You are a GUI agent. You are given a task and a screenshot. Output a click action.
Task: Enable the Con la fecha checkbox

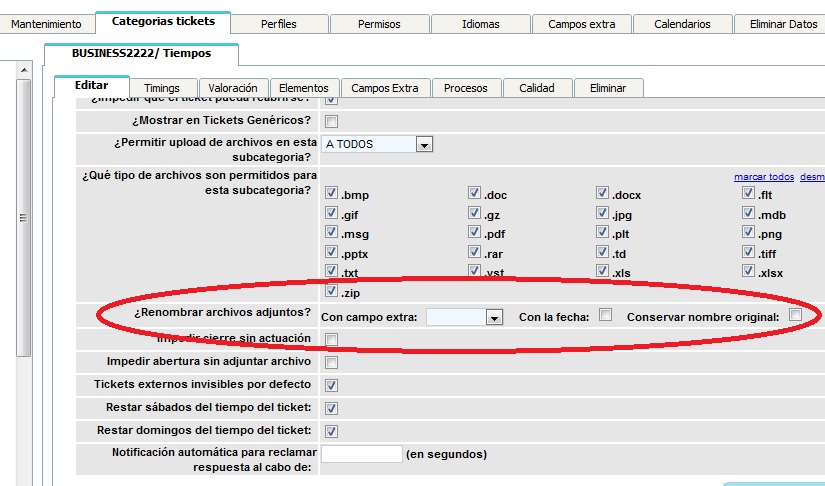[x=606, y=315]
